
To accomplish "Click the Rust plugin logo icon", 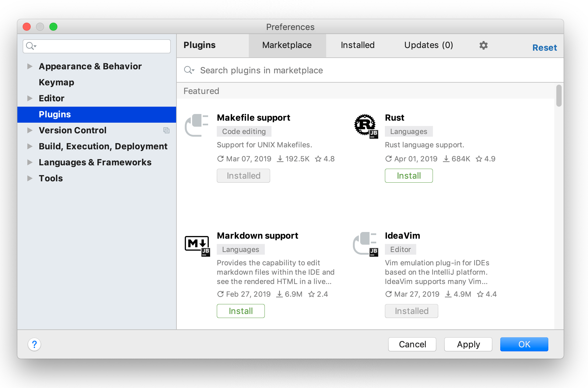I will point(365,125).
